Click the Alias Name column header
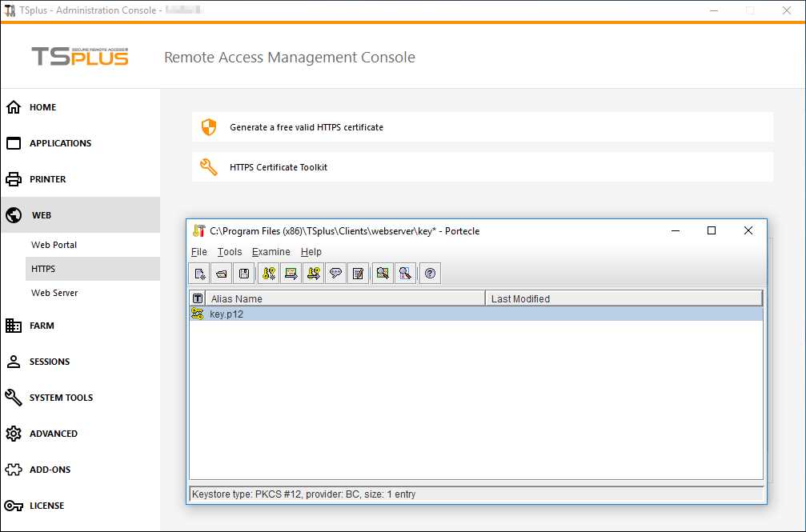Image resolution: width=806 pixels, height=532 pixels. 236,298
